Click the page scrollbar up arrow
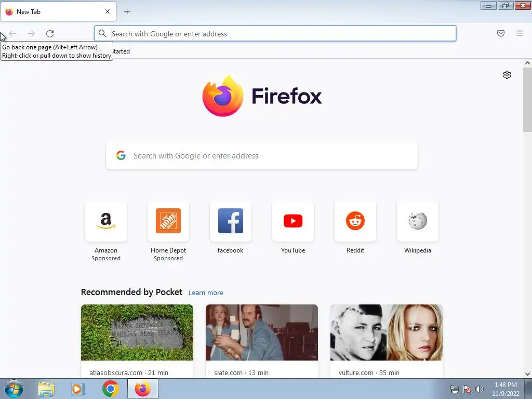The width and height of the screenshot is (532, 399). pyautogui.click(x=527, y=63)
